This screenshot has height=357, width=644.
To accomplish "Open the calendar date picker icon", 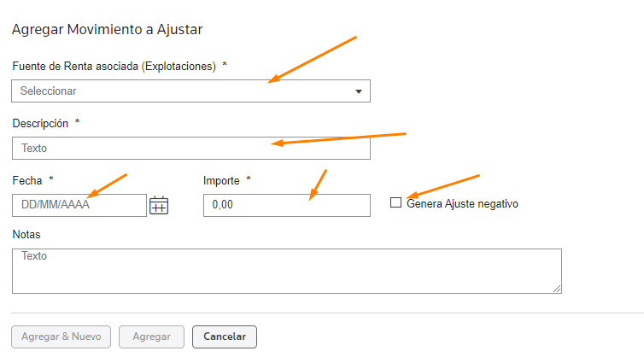I will tap(159, 205).
